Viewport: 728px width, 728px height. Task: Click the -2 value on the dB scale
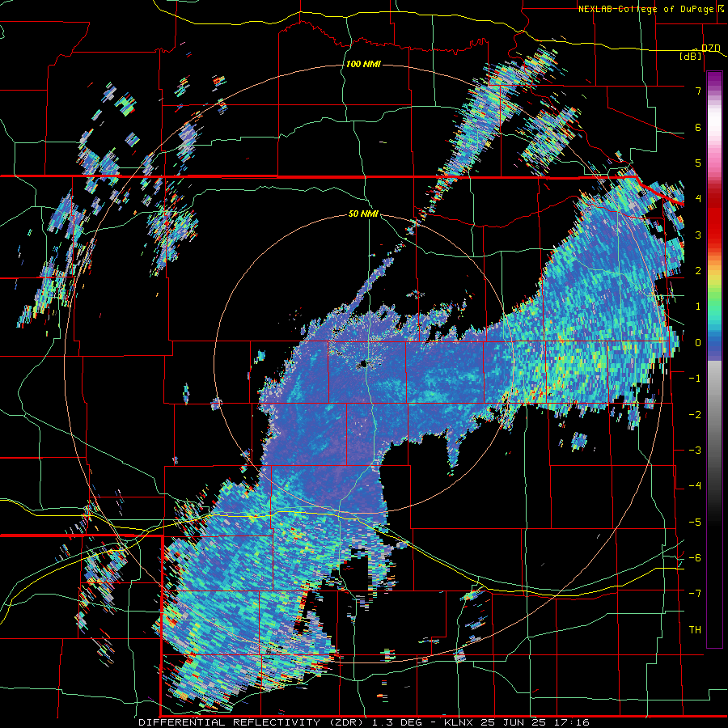[x=695, y=415]
